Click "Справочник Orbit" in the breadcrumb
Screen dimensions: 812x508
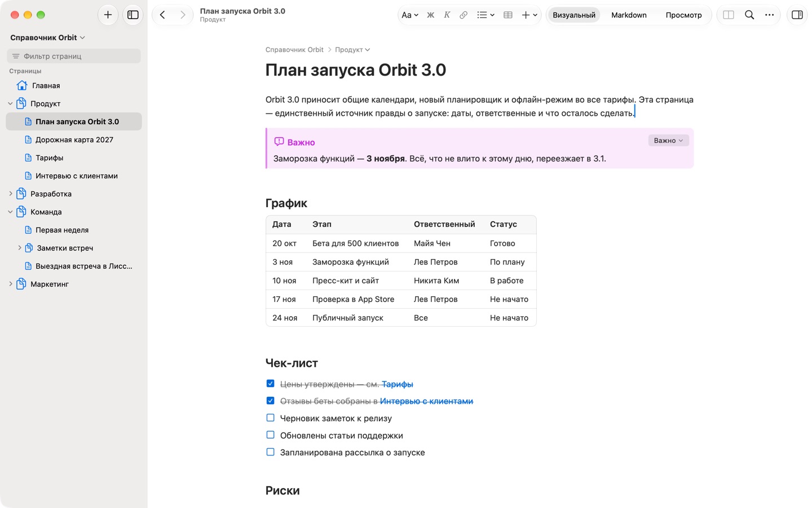tap(294, 50)
